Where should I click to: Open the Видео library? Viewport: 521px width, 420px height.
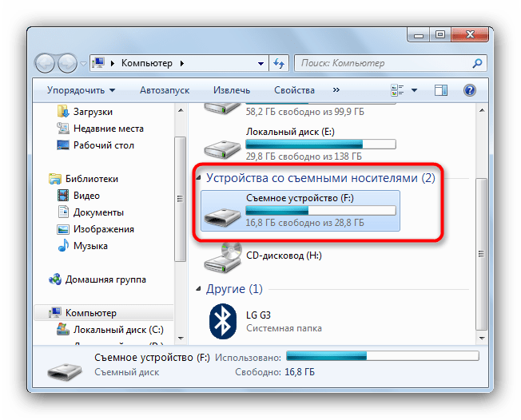(x=86, y=196)
